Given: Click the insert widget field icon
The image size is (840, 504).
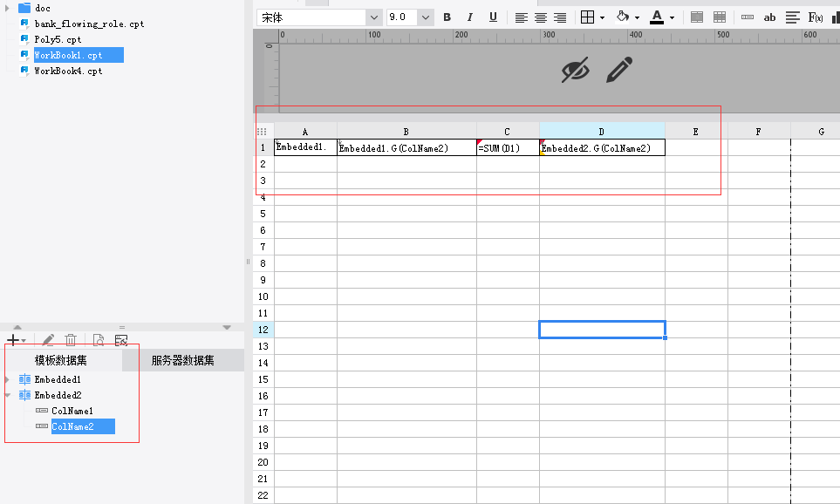Looking at the screenshot, I should coord(748,17).
